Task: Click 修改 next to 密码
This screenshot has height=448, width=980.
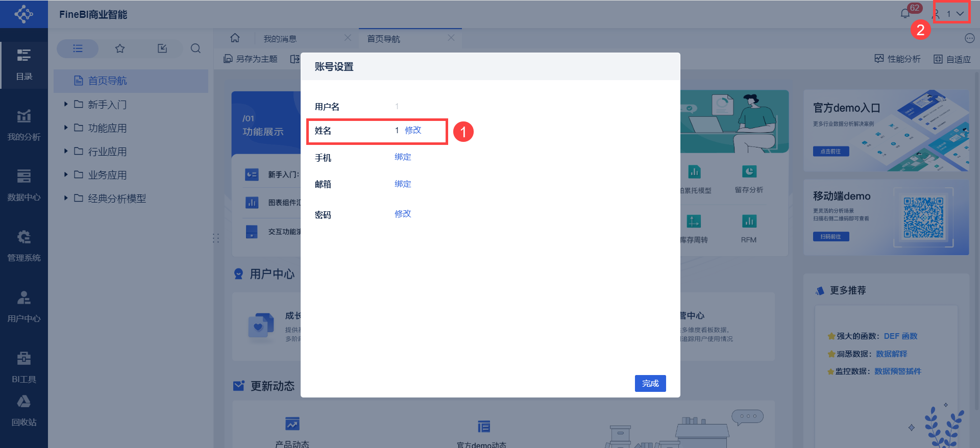Action: tap(403, 214)
